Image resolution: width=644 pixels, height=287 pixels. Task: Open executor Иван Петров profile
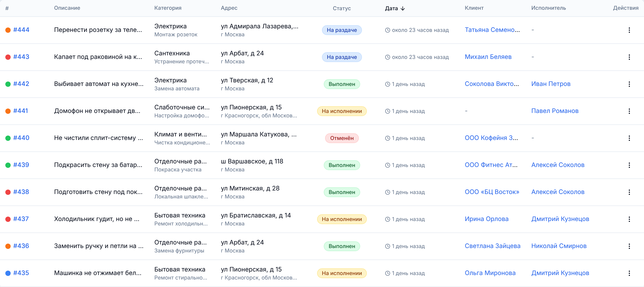[551, 84]
